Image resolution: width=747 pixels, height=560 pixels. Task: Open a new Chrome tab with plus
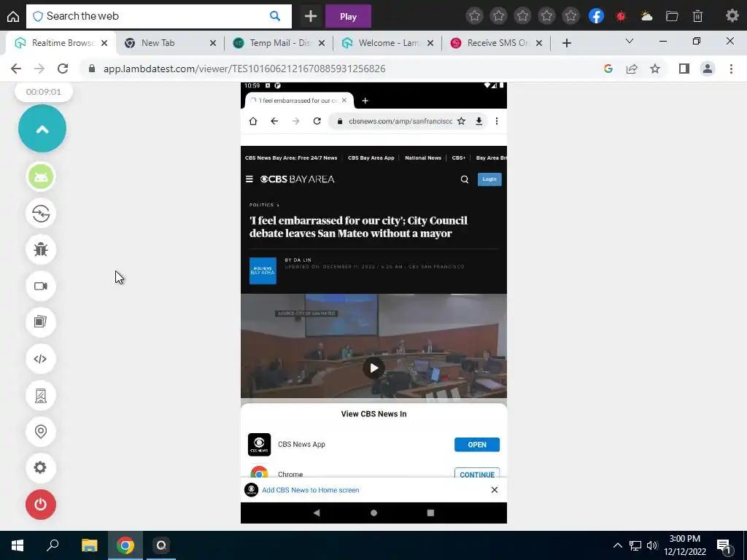tap(566, 43)
